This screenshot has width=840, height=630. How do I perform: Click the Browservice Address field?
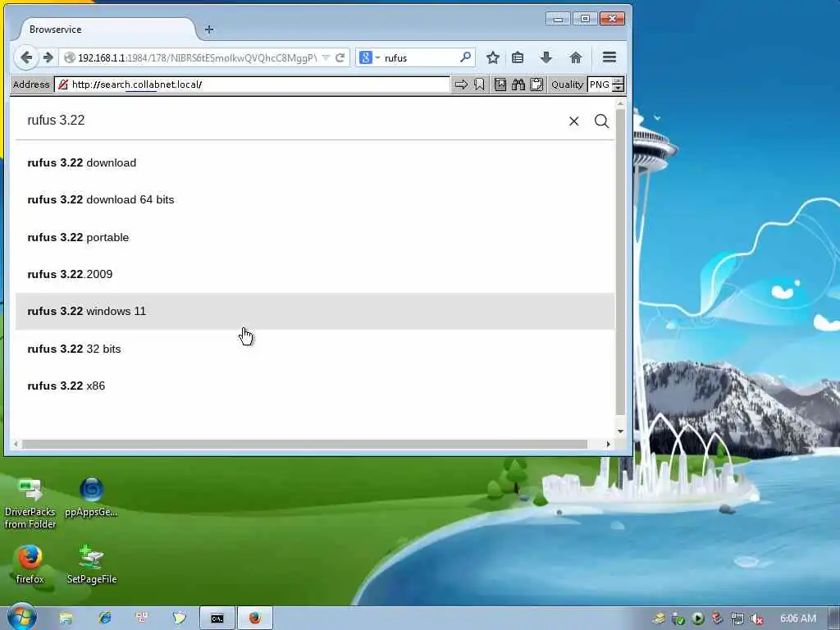[252, 84]
